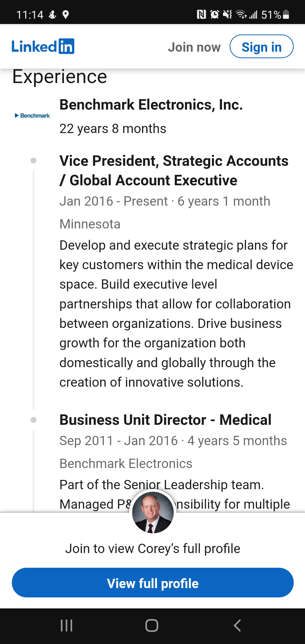Select the Business Unit Director - Medical title
This screenshot has width=305, height=644.
coord(165,420)
